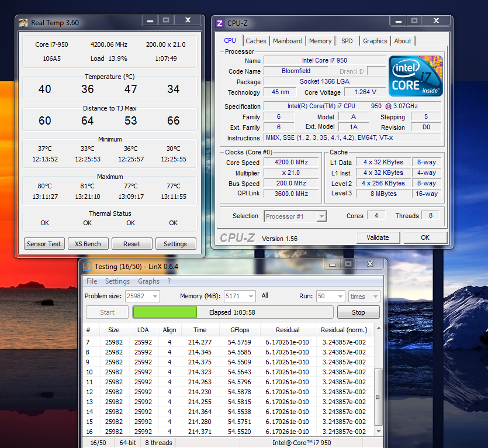Open the Caches tab in CPU-Z
This screenshot has width=488, height=448.
[x=256, y=41]
